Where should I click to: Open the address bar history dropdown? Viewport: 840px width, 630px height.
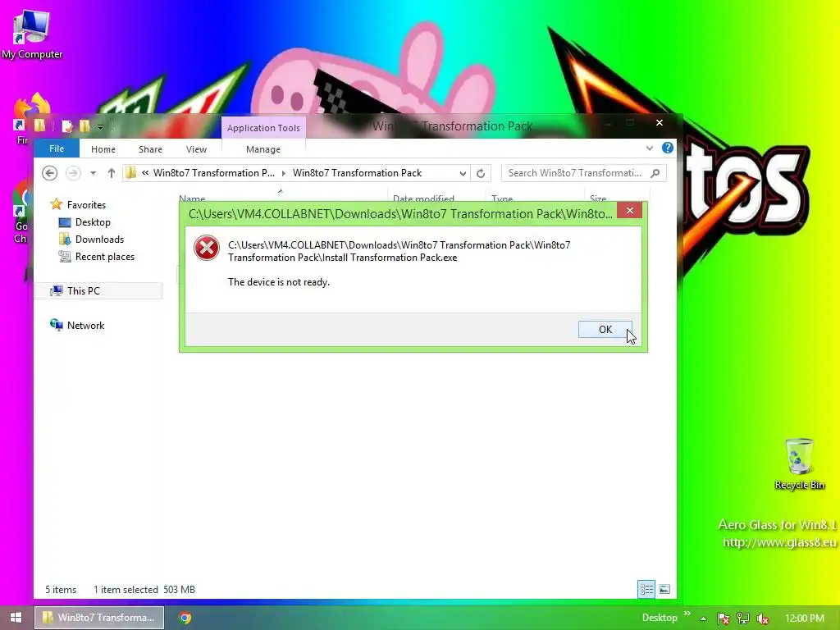[x=463, y=173]
